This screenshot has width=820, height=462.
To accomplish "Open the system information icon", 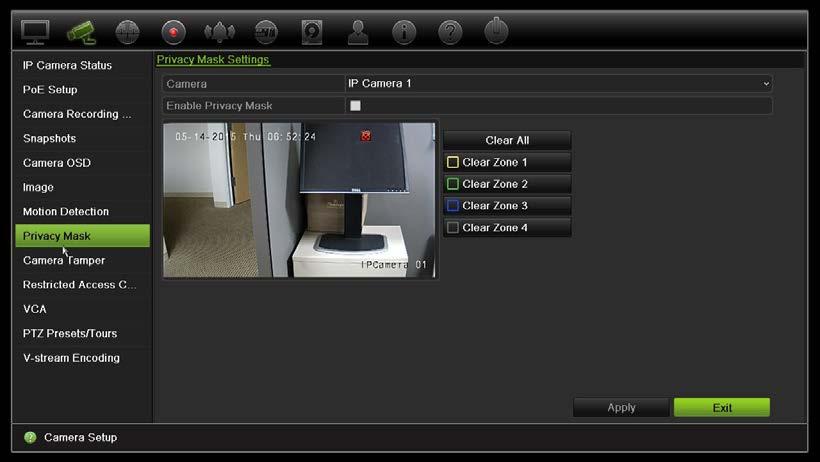I will click(404, 32).
